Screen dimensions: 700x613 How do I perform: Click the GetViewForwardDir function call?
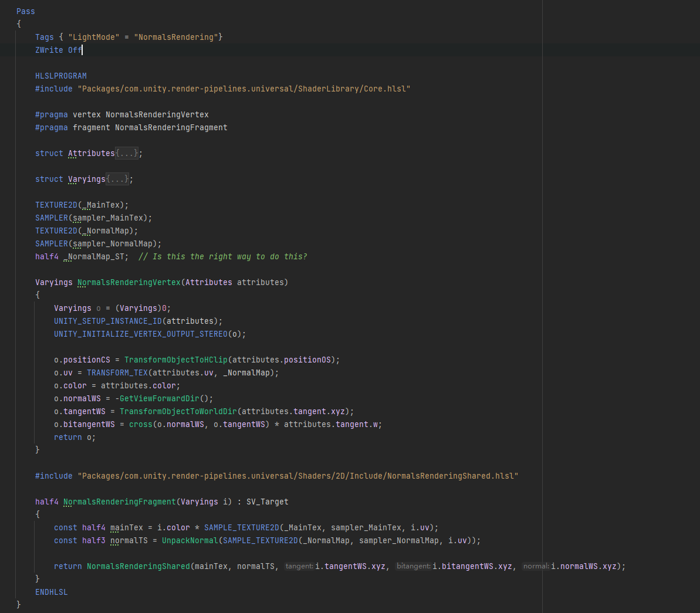[160, 398]
